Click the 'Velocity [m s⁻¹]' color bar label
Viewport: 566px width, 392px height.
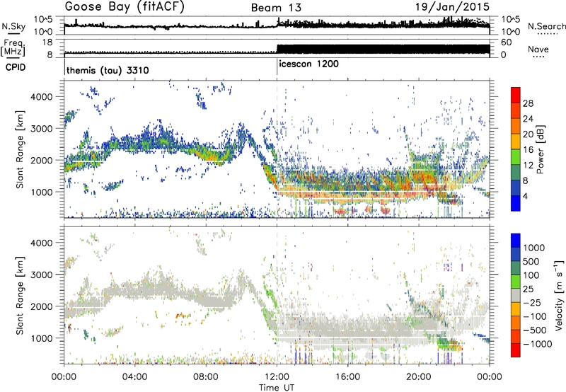559,294
